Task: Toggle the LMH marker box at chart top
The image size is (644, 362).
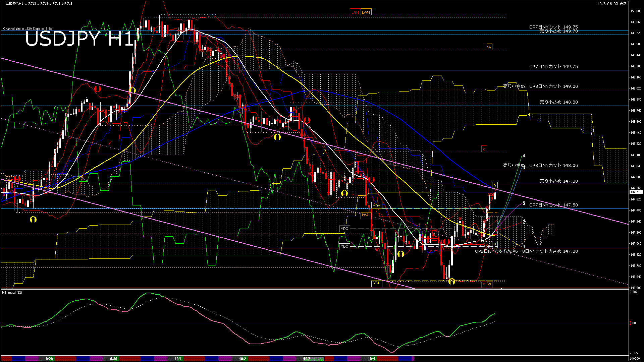Action: [355, 12]
